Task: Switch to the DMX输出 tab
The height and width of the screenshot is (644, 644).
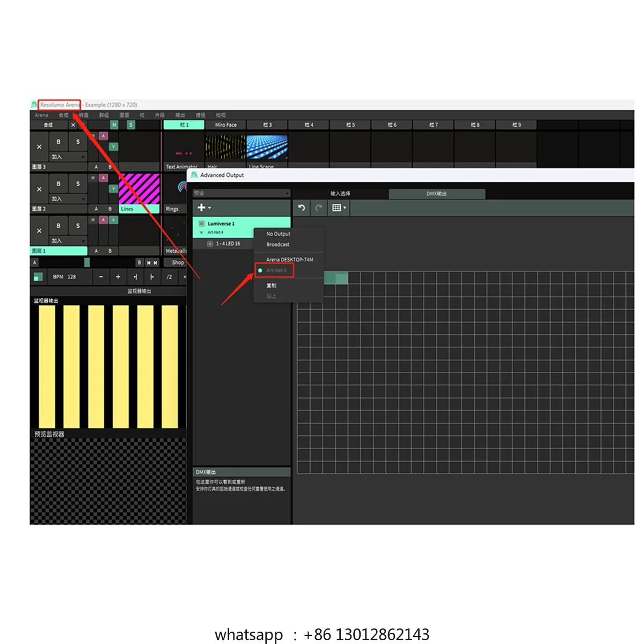Action: (437, 194)
